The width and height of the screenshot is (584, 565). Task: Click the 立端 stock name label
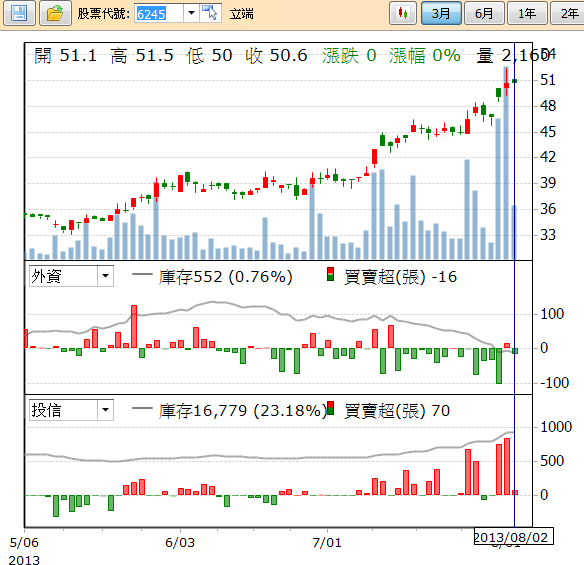(242, 14)
